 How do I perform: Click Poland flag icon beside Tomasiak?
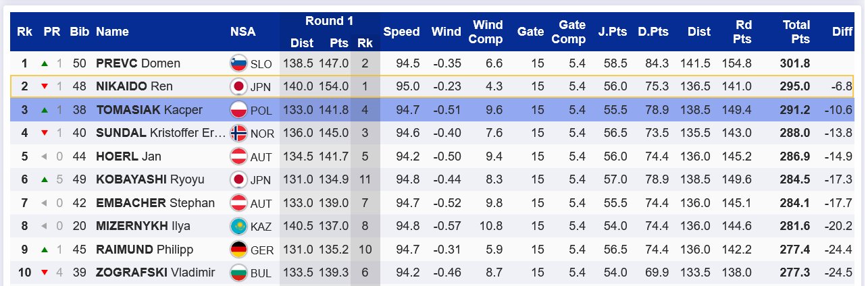pyautogui.click(x=238, y=110)
